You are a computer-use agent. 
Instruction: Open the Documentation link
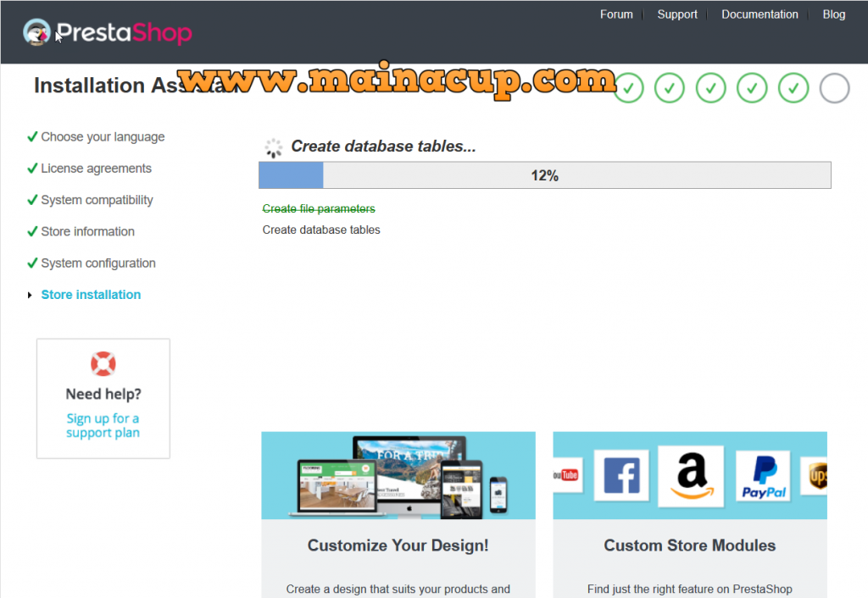pos(759,14)
